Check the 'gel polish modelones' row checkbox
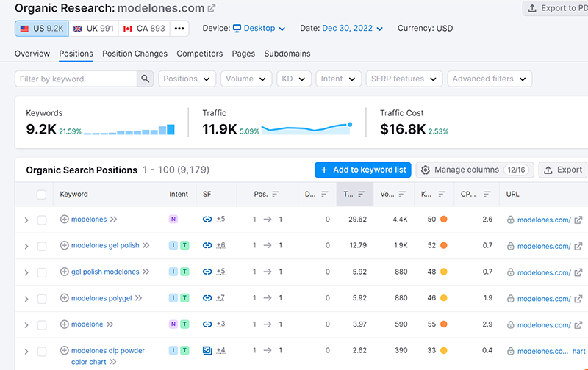 42,272
